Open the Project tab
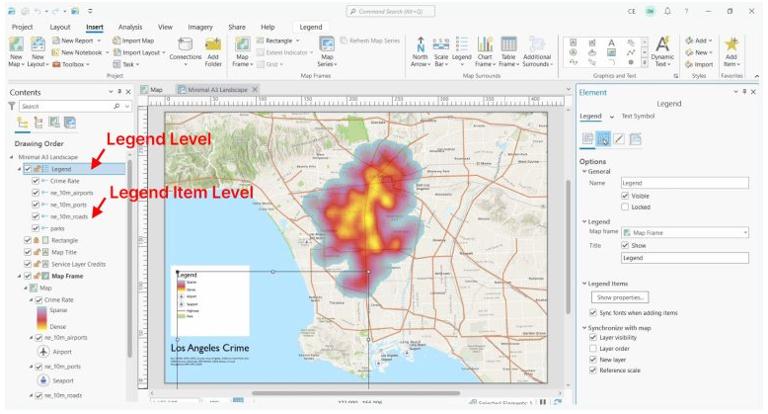 point(22,27)
